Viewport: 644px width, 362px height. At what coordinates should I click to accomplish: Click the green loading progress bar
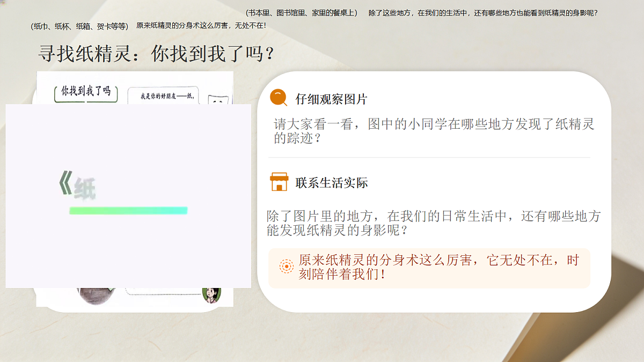[128, 210]
